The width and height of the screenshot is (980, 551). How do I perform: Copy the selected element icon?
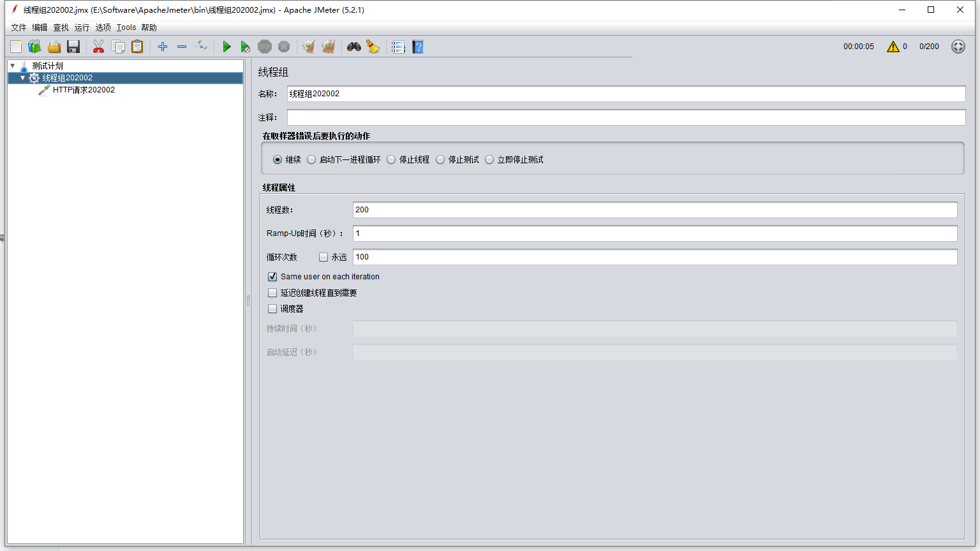tap(118, 47)
